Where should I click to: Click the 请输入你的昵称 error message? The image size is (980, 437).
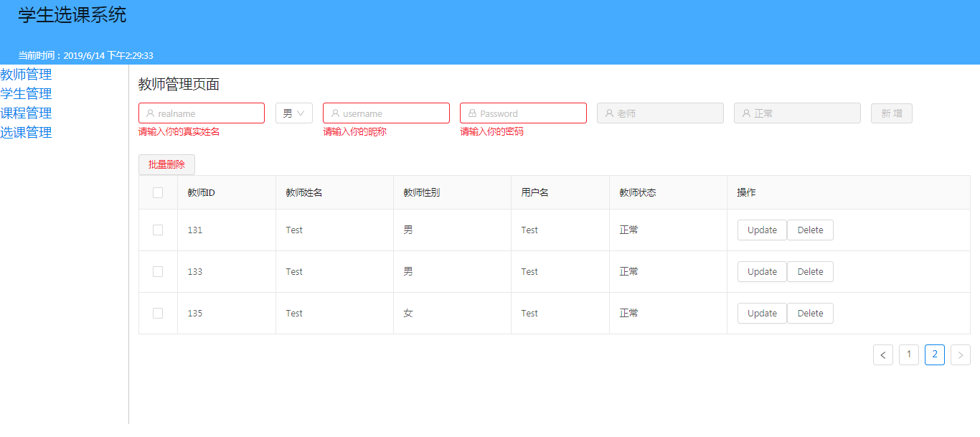354,132
